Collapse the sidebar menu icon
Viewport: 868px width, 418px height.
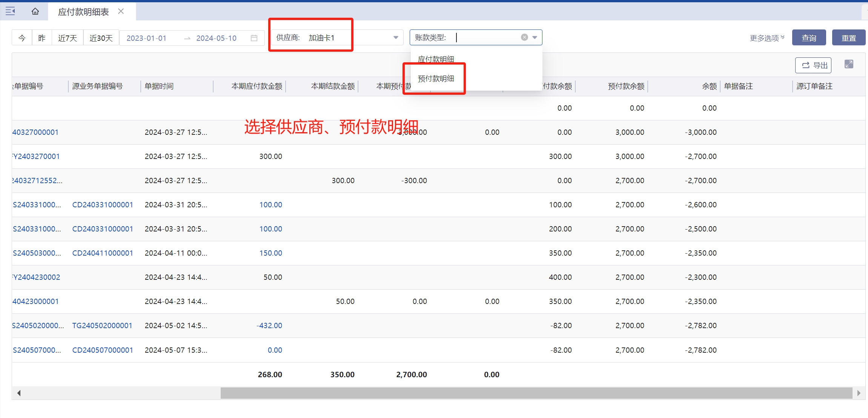point(10,11)
